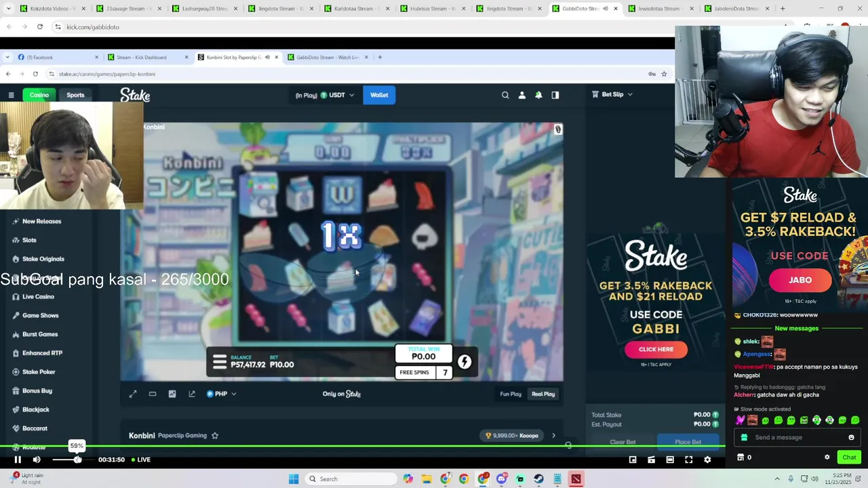Reload the Kick page
The image size is (868, 488).
(x=40, y=26)
